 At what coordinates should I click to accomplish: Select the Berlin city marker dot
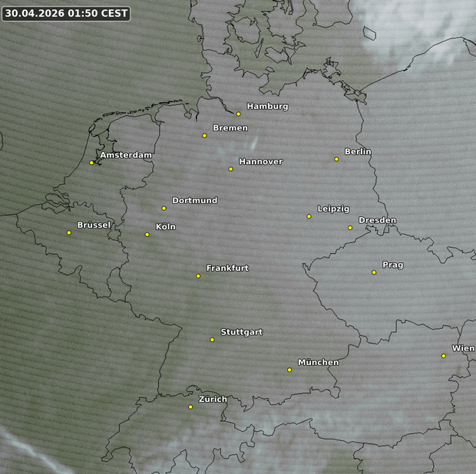pyautogui.click(x=336, y=159)
